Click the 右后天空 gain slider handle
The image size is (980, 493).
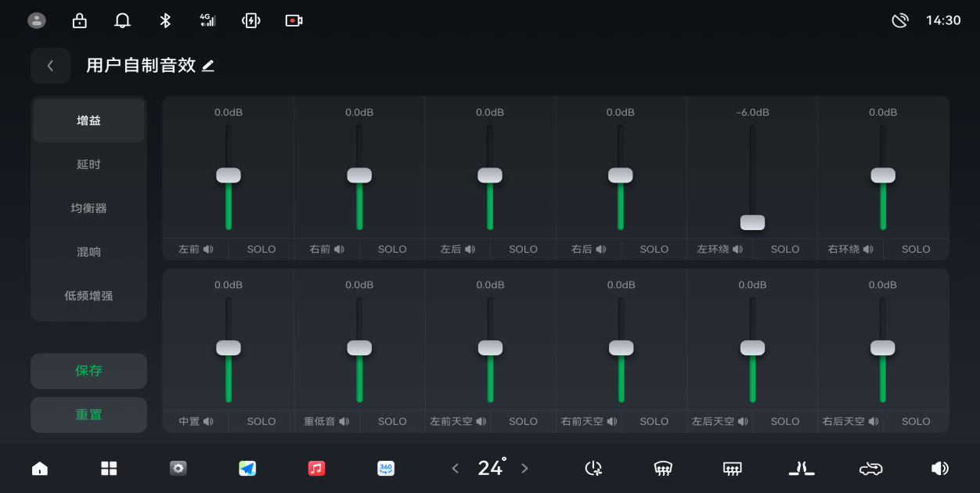883,347
